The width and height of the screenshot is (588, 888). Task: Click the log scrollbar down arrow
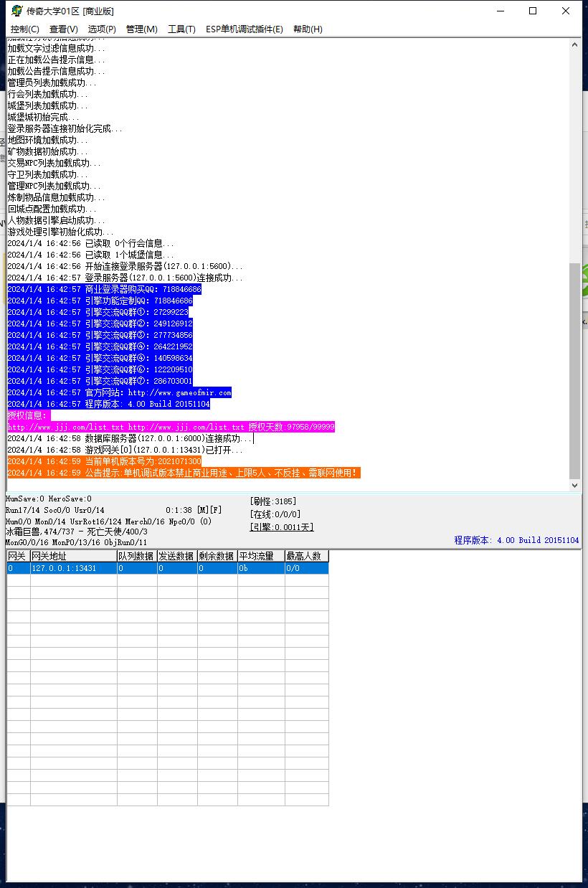pos(574,485)
